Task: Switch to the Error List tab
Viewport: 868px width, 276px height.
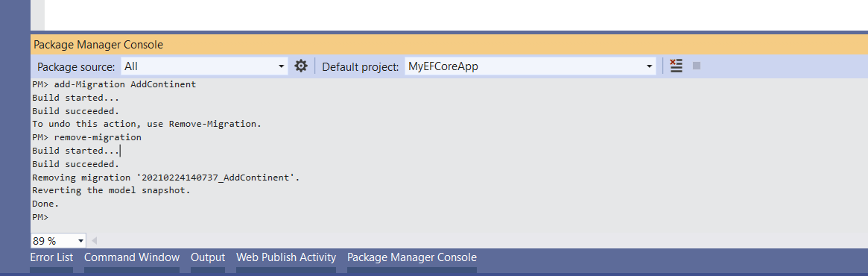Action: click(51, 257)
